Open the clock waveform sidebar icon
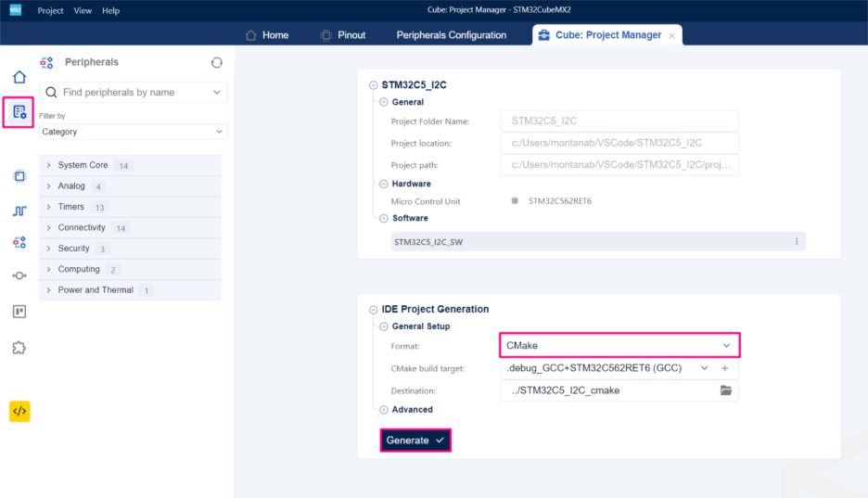This screenshot has height=498, width=868. click(x=19, y=211)
